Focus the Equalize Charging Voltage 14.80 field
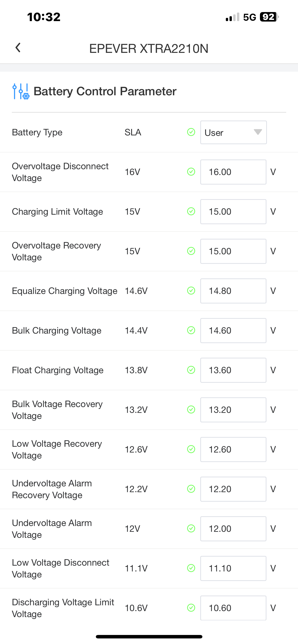Viewport: 298px width, 644px height. (233, 291)
